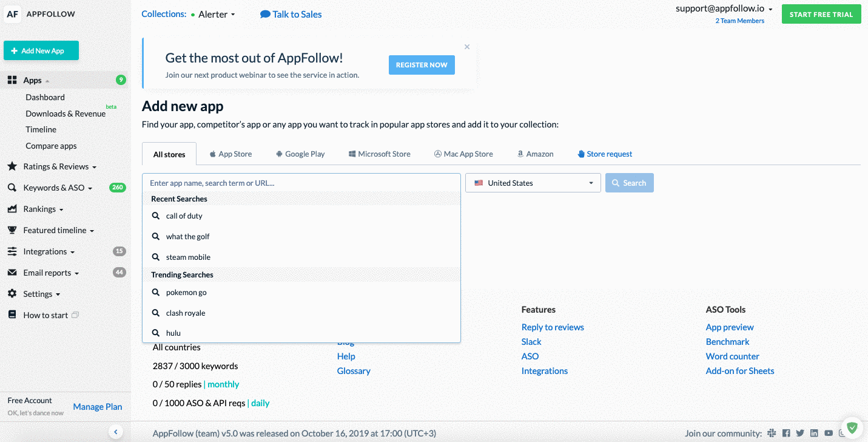Collapse the sidebar with the arrow button

(115, 432)
